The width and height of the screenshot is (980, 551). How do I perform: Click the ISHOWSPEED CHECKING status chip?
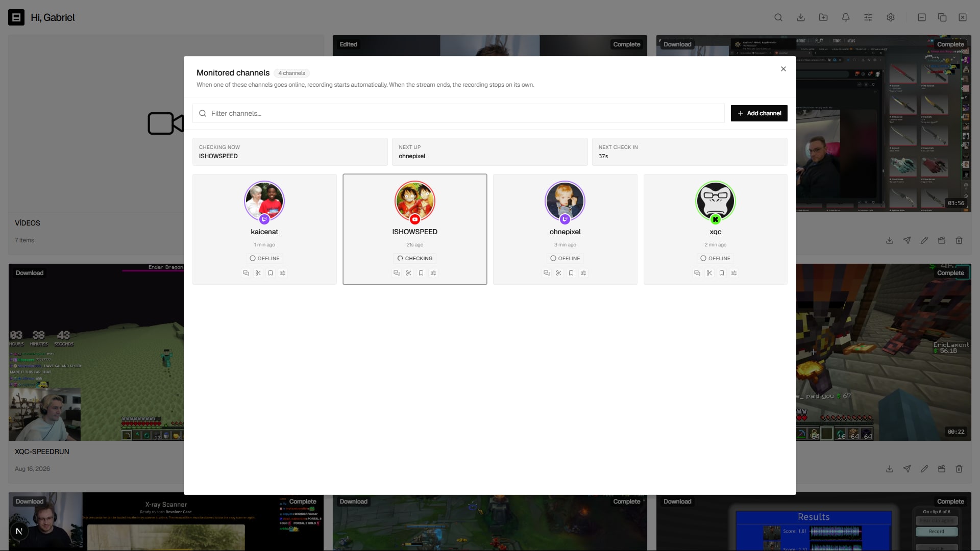(415, 258)
